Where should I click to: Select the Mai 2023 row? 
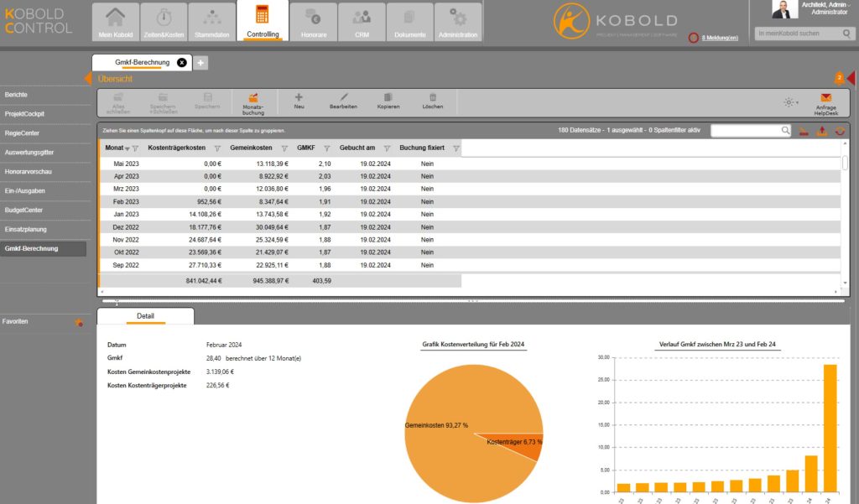470,164
